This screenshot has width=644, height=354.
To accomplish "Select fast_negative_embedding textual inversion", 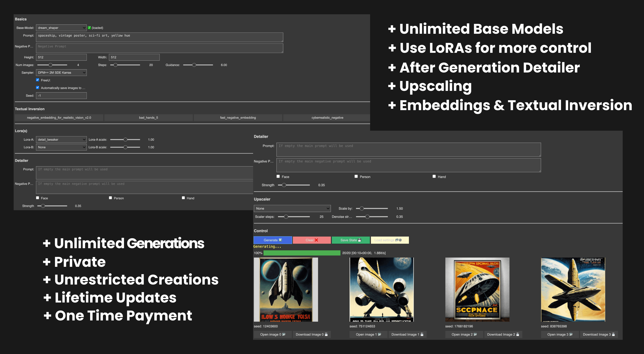I will tap(238, 117).
